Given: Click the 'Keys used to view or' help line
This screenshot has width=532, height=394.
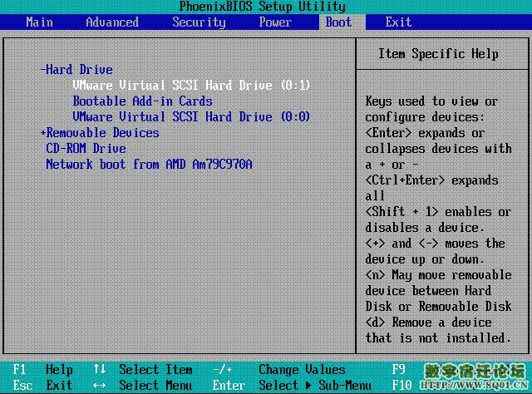Looking at the screenshot, I should tap(431, 101).
